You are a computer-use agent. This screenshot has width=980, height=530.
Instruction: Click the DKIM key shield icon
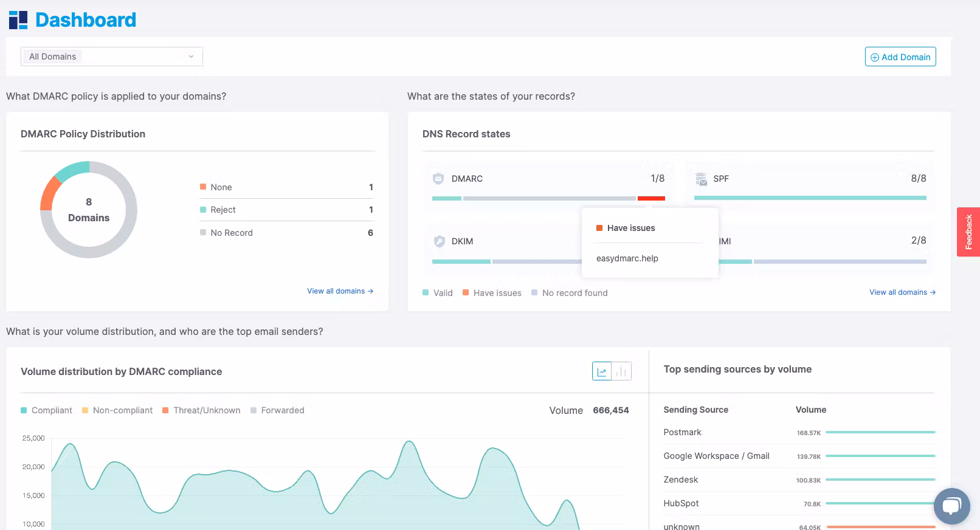439,241
